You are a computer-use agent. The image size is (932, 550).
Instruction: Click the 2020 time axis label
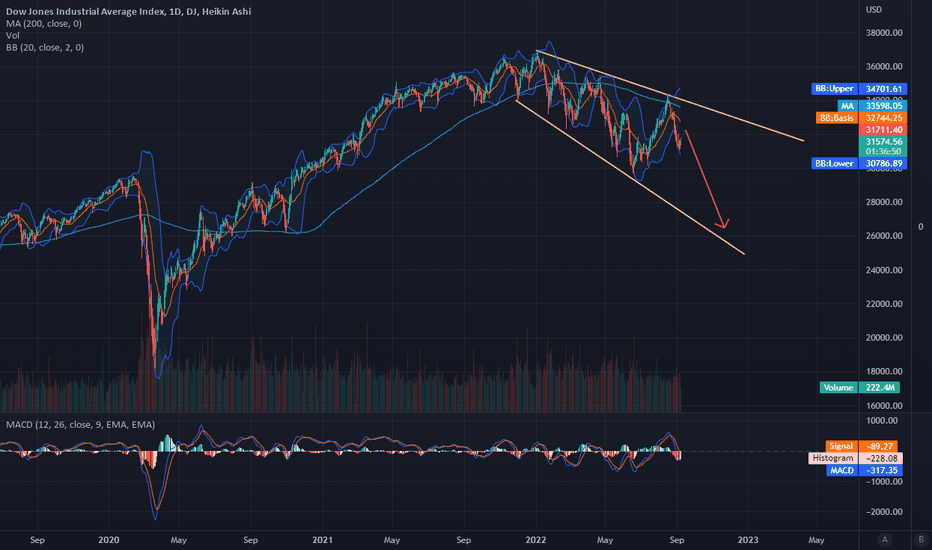[108, 540]
